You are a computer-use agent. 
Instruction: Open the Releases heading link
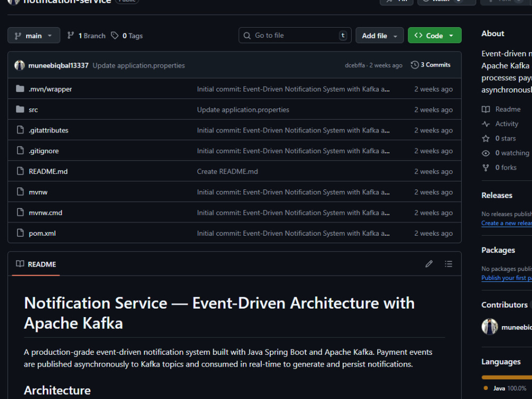pos(497,195)
